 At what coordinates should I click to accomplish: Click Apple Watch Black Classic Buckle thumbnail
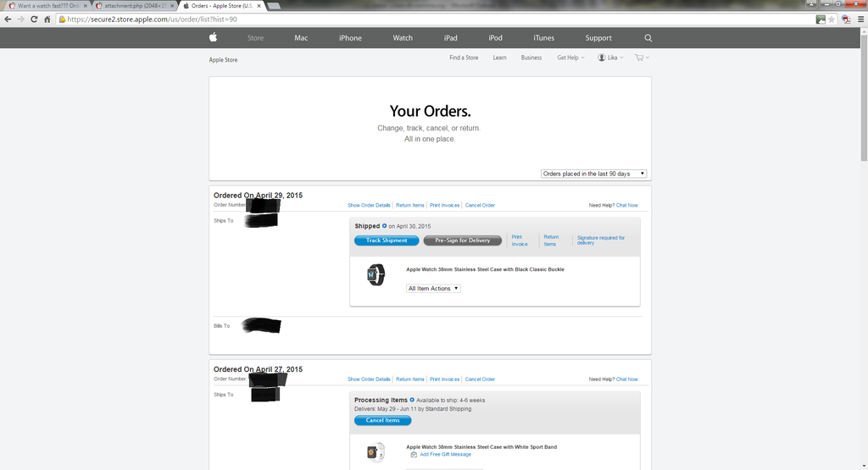click(x=376, y=274)
